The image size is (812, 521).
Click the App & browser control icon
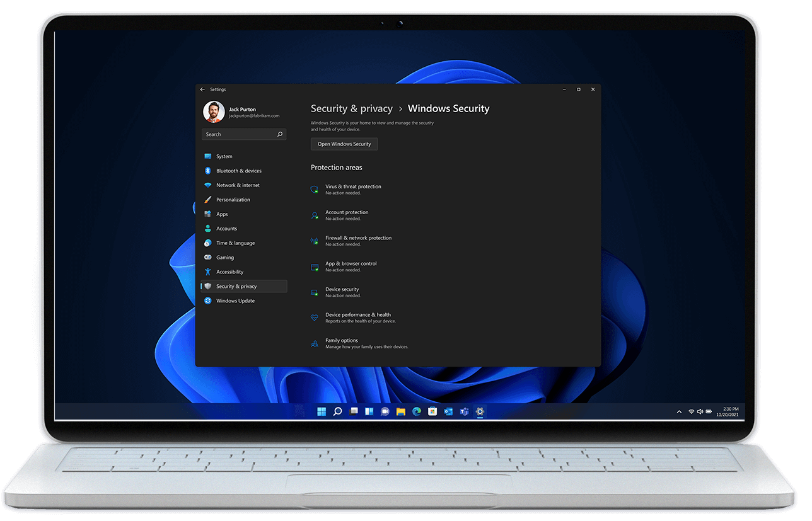pos(315,266)
